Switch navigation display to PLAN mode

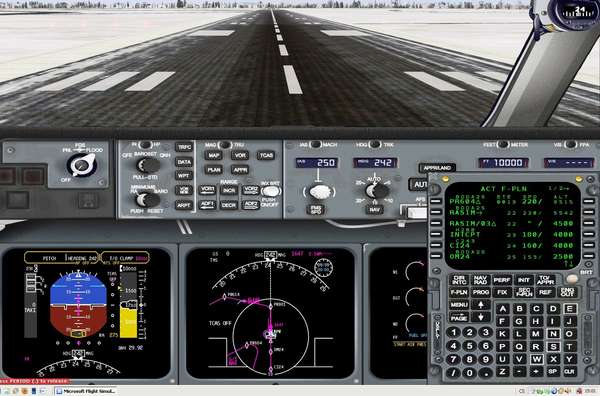click(214, 169)
